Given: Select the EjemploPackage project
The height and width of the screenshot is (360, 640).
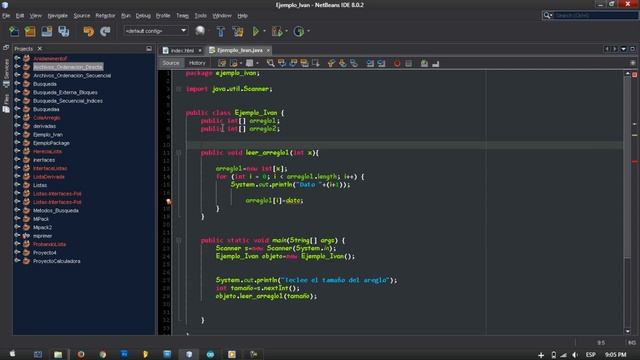Looking at the screenshot, I should tap(51, 143).
